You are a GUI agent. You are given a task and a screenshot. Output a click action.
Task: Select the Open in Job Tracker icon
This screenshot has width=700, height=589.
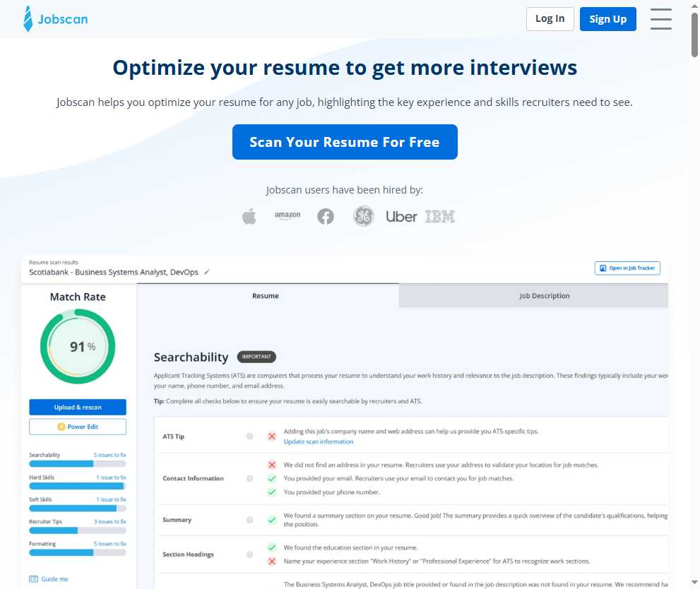[603, 268]
